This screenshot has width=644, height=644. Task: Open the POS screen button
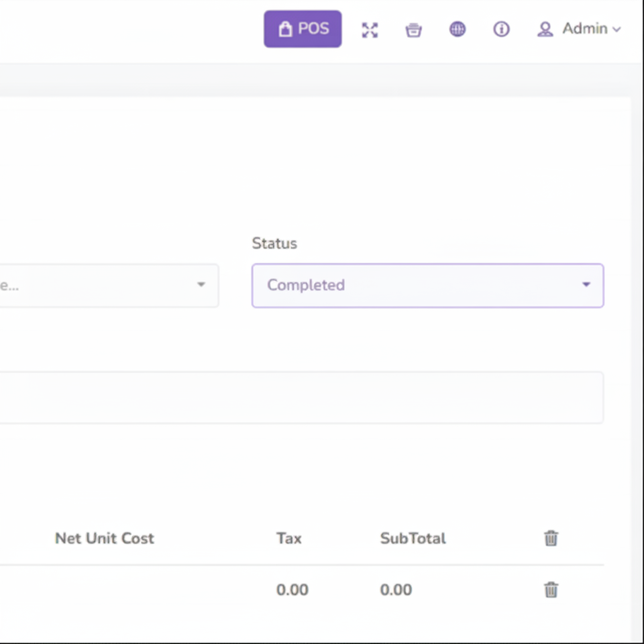[303, 29]
